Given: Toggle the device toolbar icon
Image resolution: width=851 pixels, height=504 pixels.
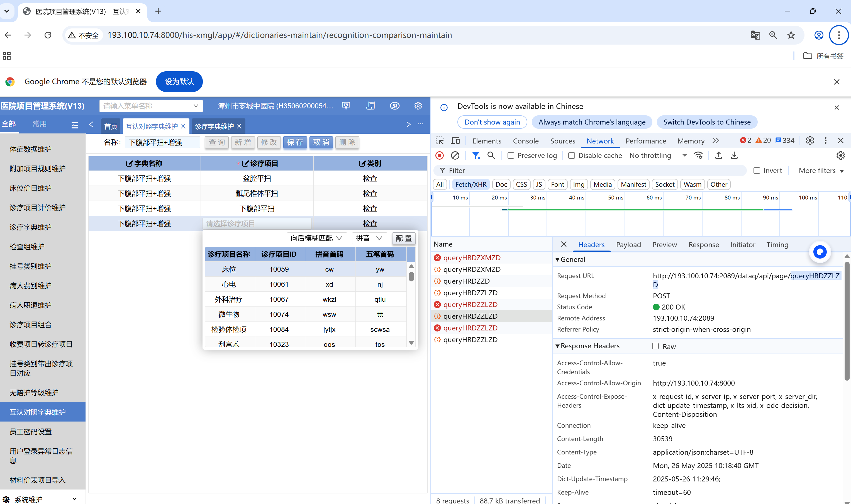Looking at the screenshot, I should pos(455,141).
